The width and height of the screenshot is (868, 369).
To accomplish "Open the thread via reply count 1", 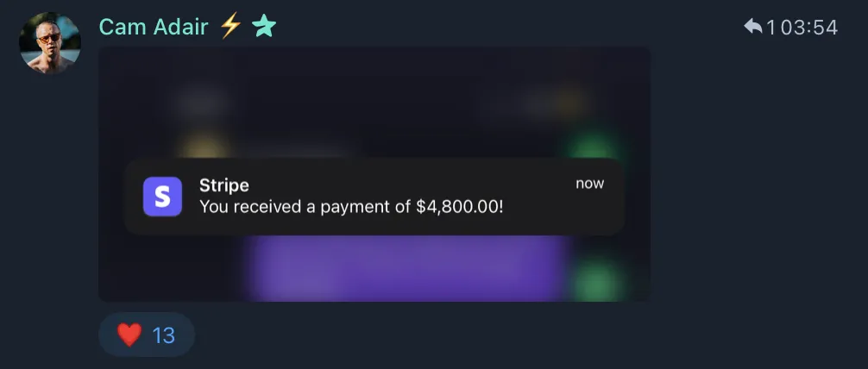I will [771, 27].
